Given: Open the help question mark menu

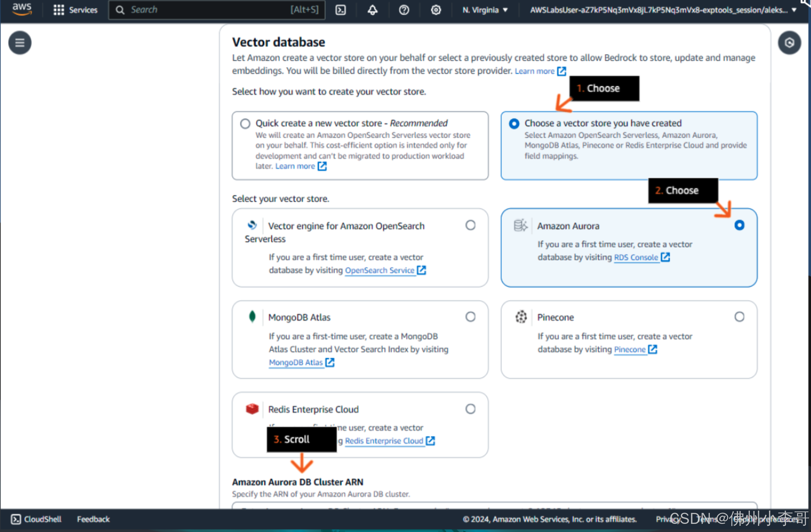Looking at the screenshot, I should click(x=404, y=10).
